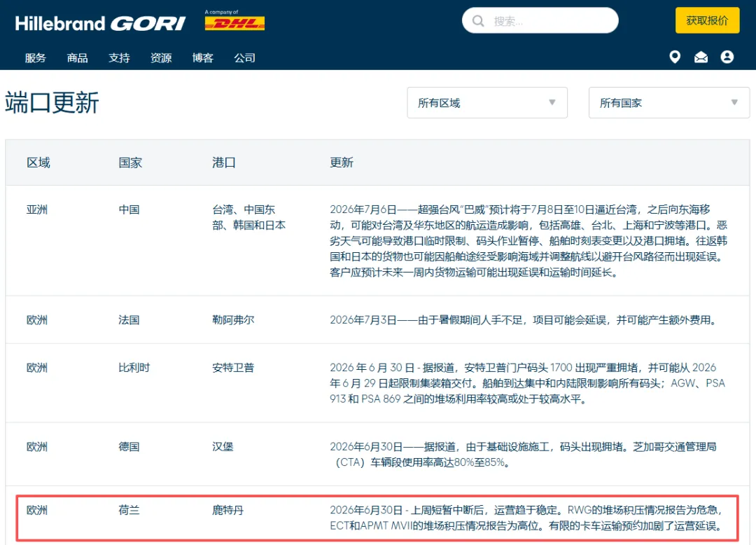
Task: Open the envelope contact icon
Action: (701, 57)
